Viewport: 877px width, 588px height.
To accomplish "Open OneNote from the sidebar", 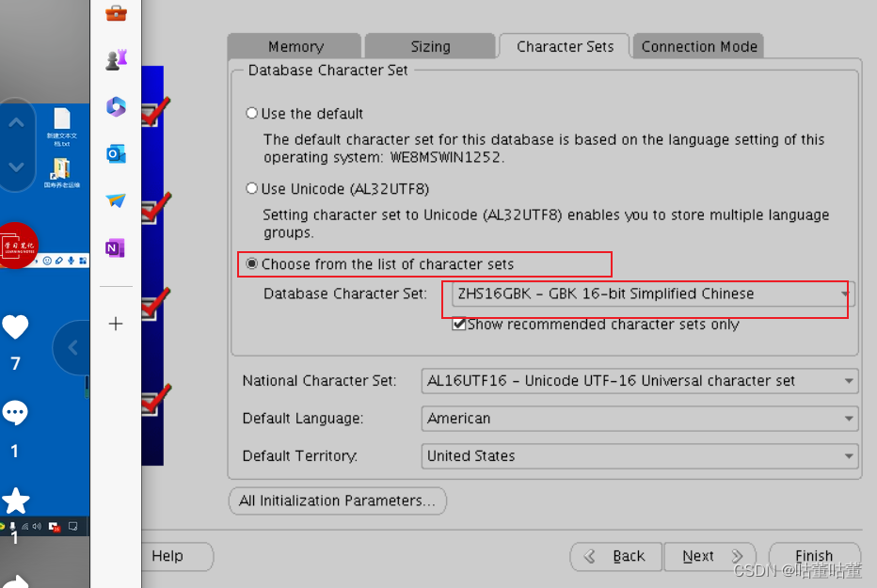I will tap(115, 247).
